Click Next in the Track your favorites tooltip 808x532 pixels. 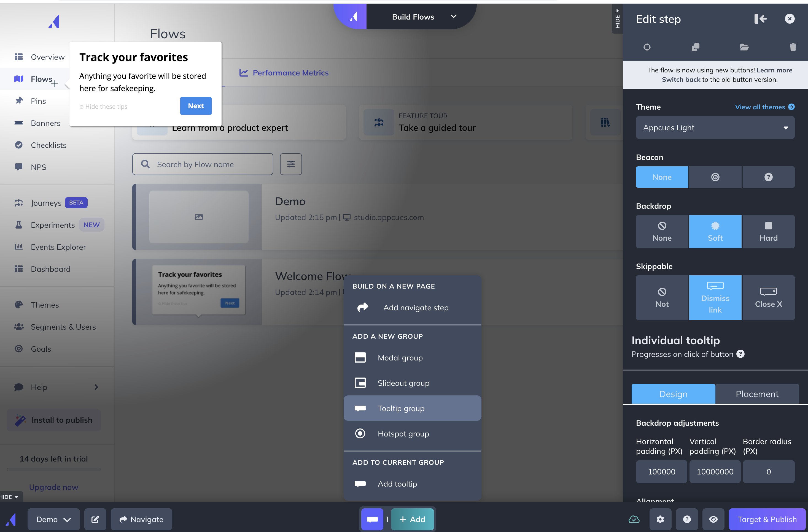(x=196, y=106)
